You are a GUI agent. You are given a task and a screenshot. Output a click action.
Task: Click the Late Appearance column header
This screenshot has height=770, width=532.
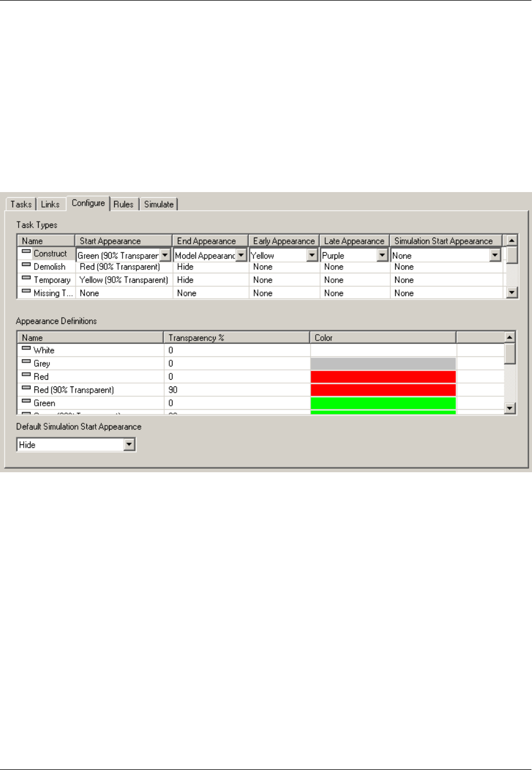[x=354, y=241]
